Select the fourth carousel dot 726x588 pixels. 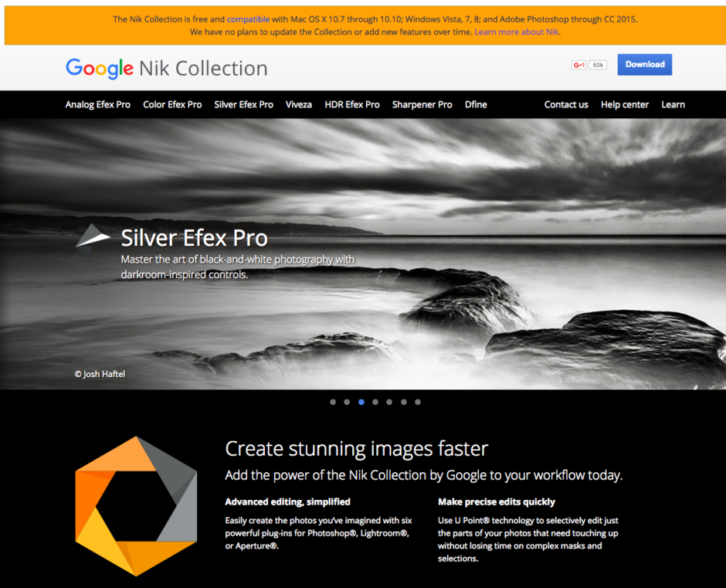point(375,403)
